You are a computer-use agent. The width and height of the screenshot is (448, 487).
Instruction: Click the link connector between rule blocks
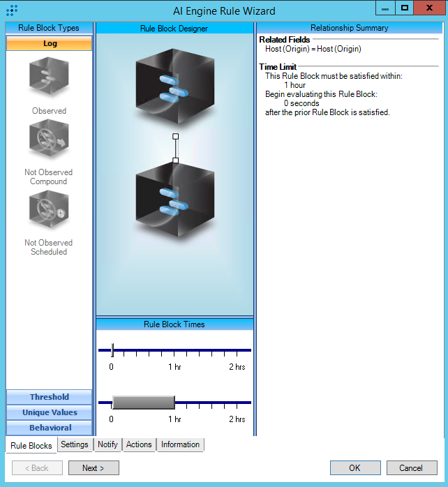pos(175,148)
